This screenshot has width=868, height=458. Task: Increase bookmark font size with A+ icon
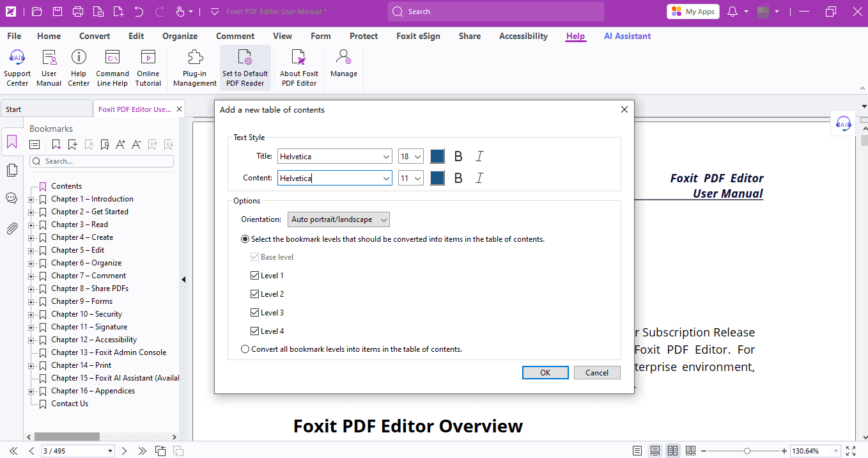tap(121, 145)
